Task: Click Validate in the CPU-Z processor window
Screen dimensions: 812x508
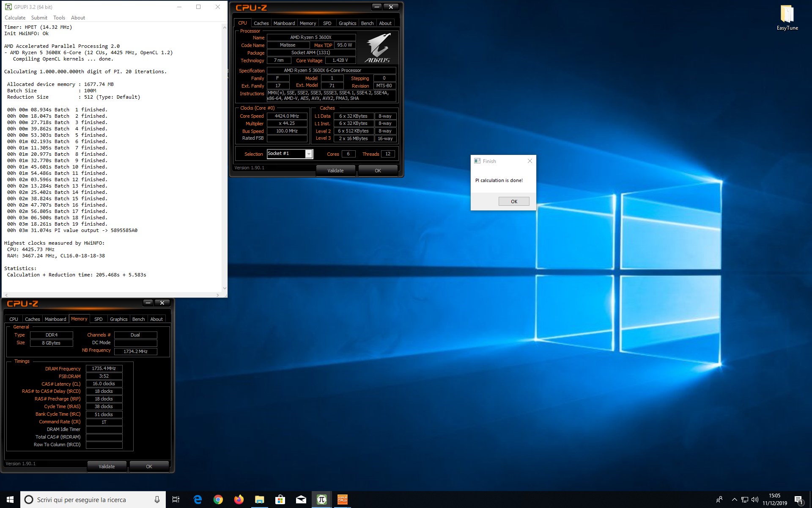Action: point(336,171)
